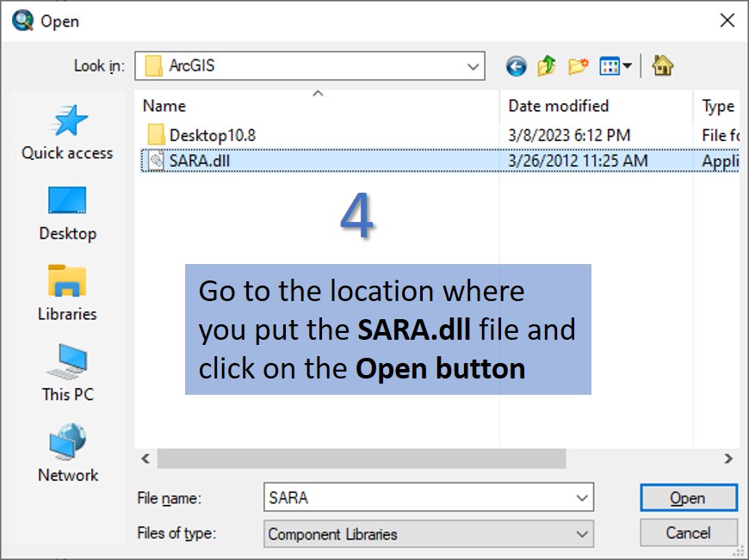The image size is (749, 560).
Task: Open Network location in sidebar
Action: pos(67,455)
